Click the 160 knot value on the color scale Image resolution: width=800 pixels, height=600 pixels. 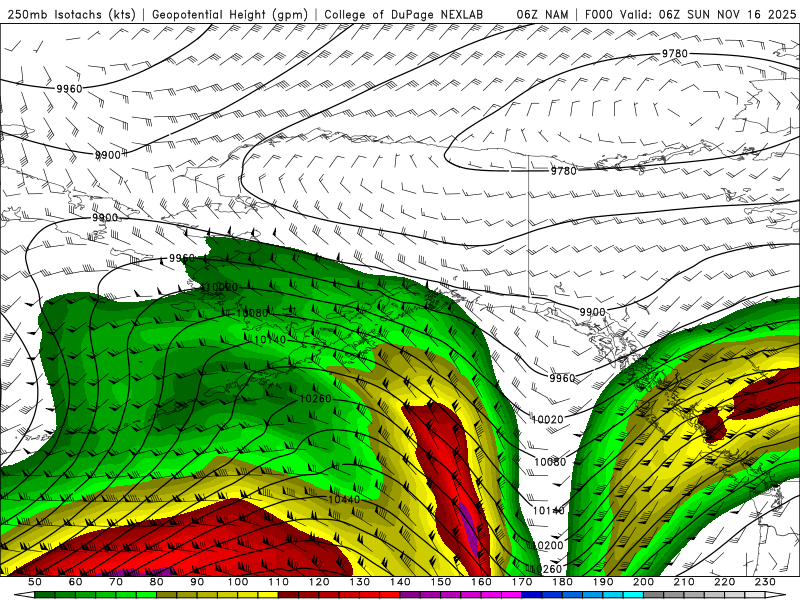pos(481,582)
